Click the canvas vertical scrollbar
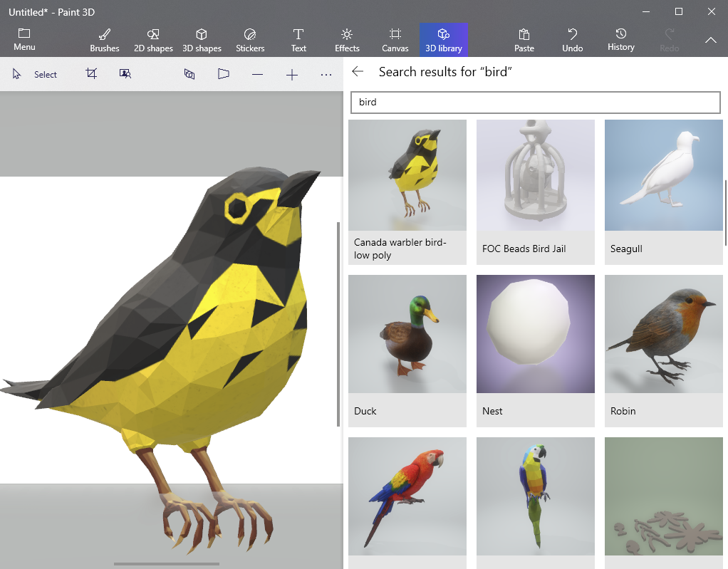 pos(338,324)
